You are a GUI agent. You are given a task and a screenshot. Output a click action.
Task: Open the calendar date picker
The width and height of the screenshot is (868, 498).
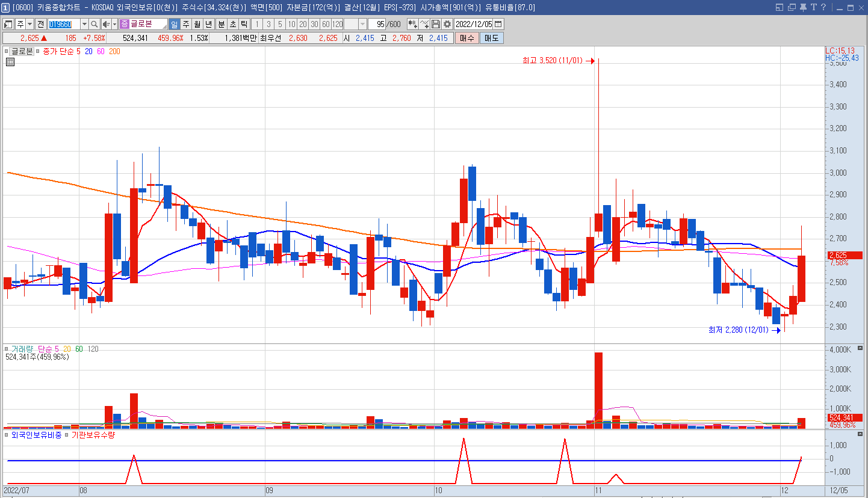click(498, 24)
